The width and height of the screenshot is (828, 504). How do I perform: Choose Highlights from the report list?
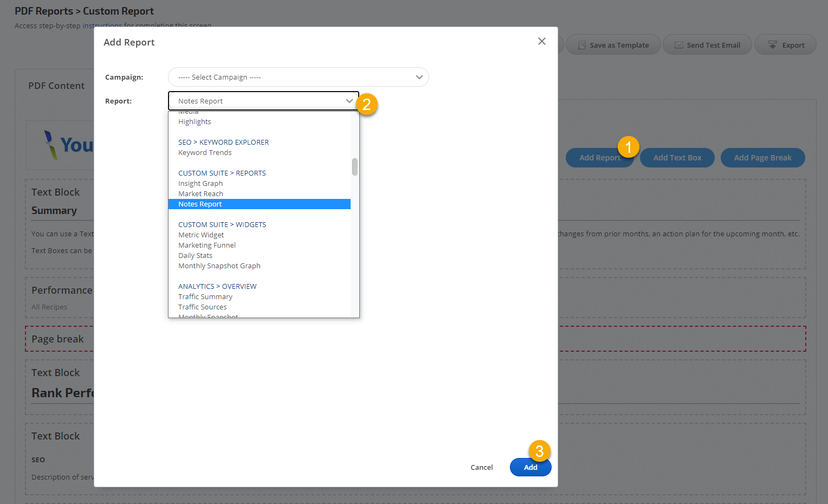click(195, 122)
